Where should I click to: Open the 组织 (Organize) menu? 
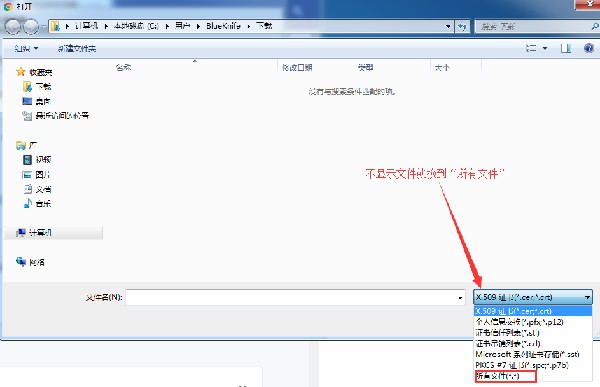[x=26, y=49]
